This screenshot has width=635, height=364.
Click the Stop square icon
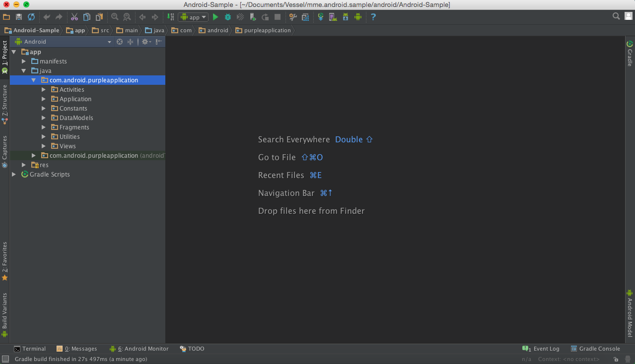(278, 17)
